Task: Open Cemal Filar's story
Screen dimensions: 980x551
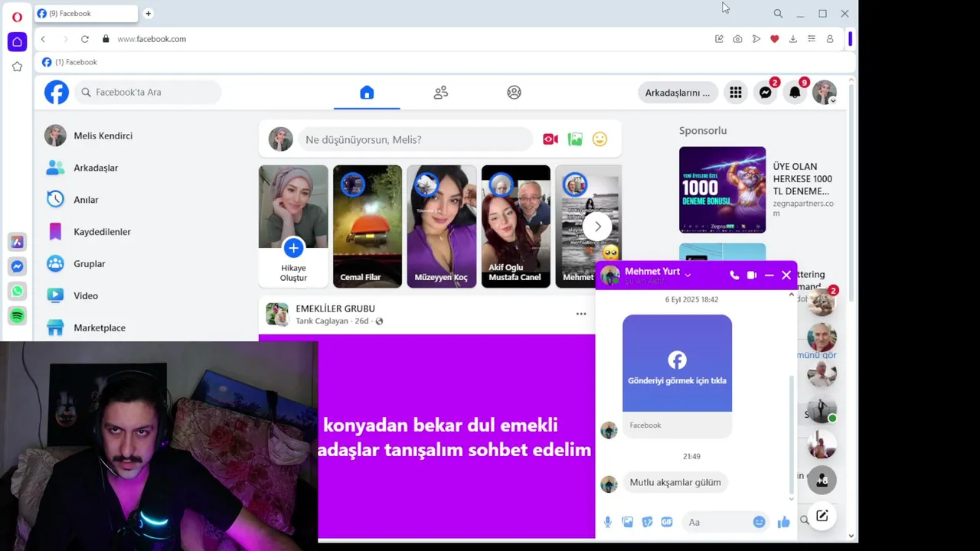Action: click(367, 227)
